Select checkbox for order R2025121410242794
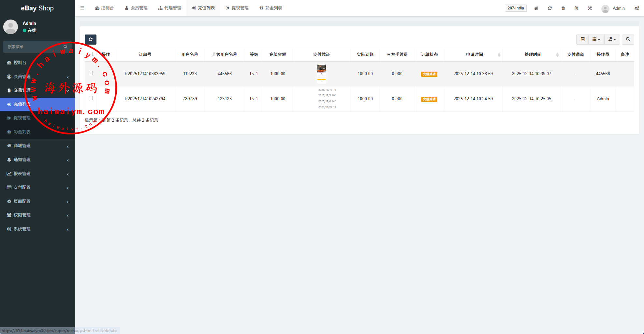This screenshot has width=644, height=334. coord(91,98)
